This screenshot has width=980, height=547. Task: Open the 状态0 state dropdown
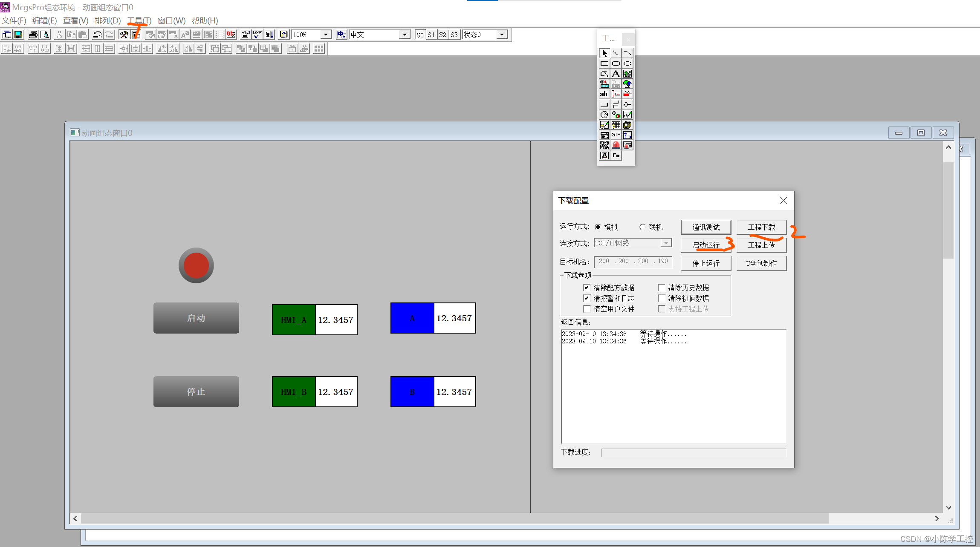502,35
